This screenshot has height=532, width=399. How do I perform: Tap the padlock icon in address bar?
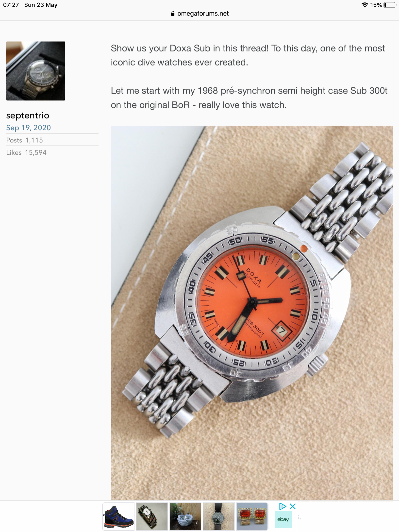[173, 14]
